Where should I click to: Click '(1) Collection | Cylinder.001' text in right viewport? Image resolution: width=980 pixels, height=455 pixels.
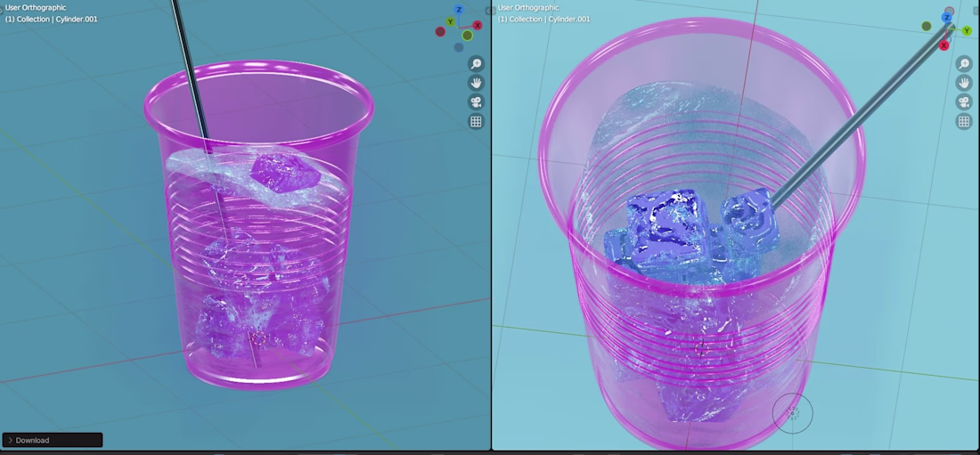543,20
